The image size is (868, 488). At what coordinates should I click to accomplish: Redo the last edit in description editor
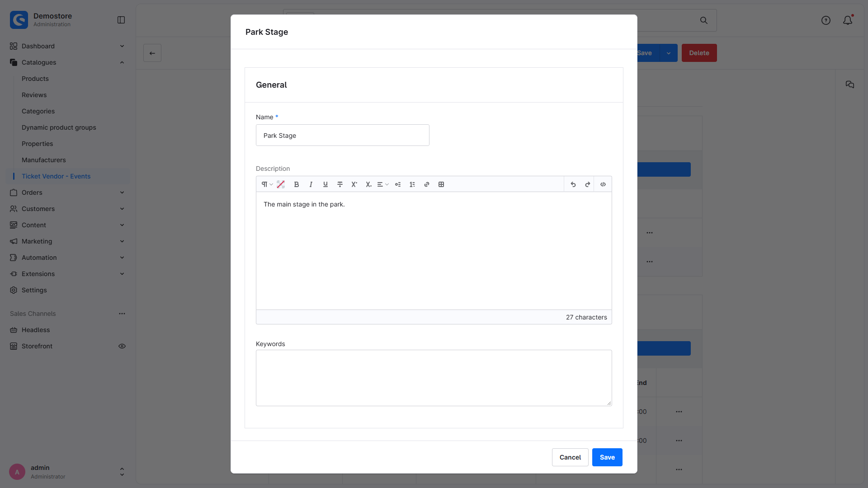[588, 184]
